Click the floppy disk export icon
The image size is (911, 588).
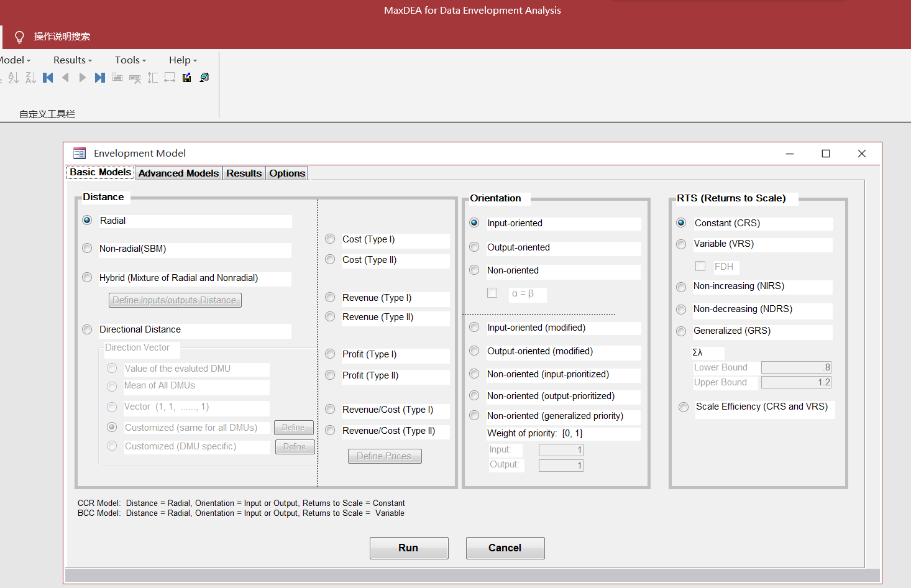point(187,78)
